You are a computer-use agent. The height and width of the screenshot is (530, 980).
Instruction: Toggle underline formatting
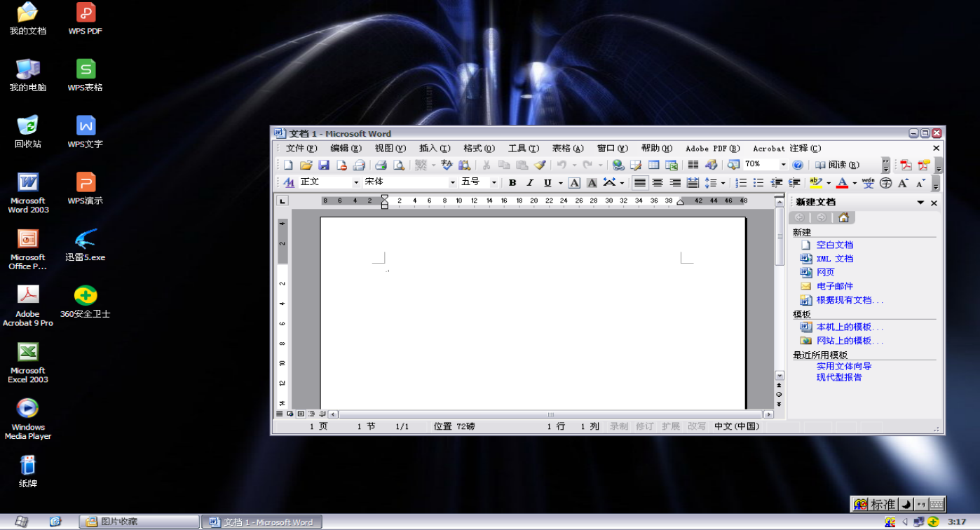tap(547, 182)
